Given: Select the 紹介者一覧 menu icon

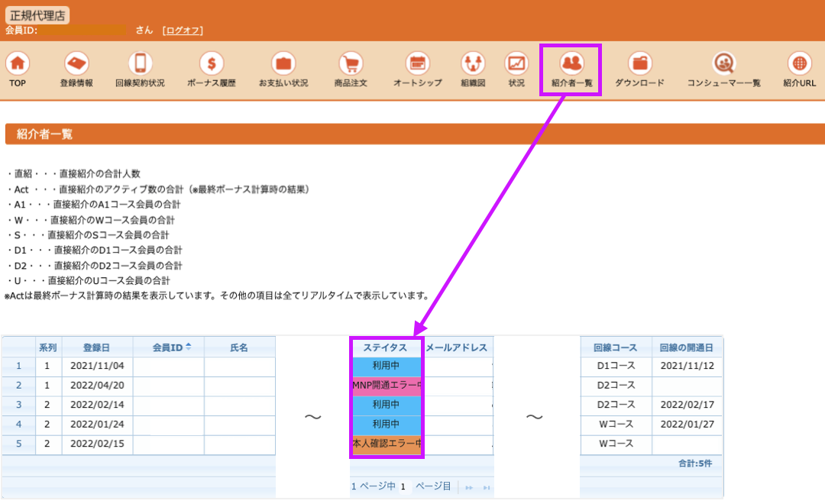Looking at the screenshot, I should click(571, 63).
